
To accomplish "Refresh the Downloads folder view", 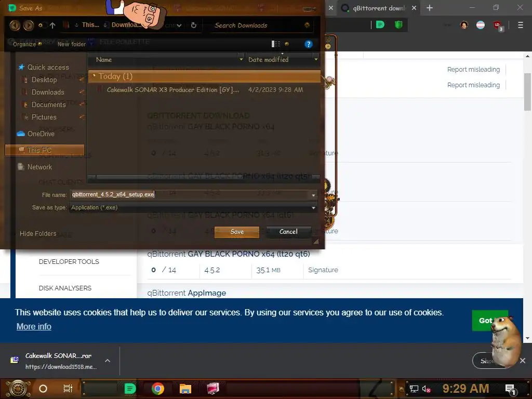I will [x=194, y=25].
